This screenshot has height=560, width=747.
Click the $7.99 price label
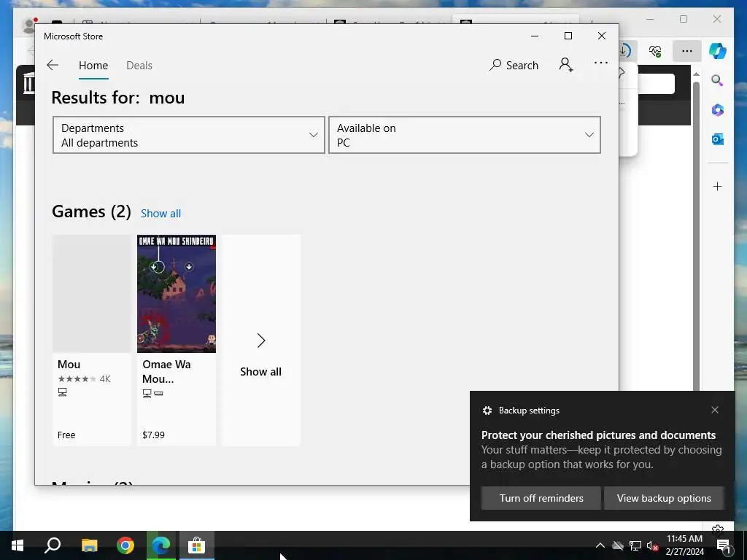coord(153,435)
